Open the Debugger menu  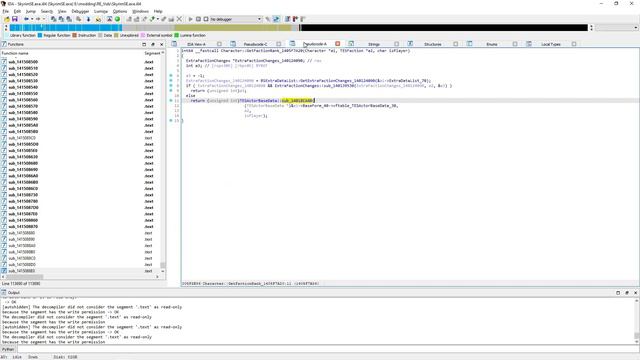80,11
